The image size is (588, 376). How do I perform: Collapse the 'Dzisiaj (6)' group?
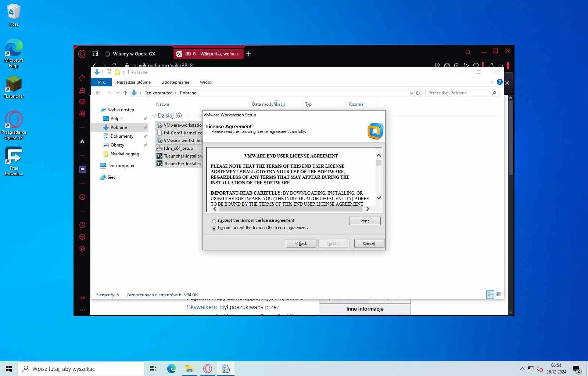[x=154, y=116]
